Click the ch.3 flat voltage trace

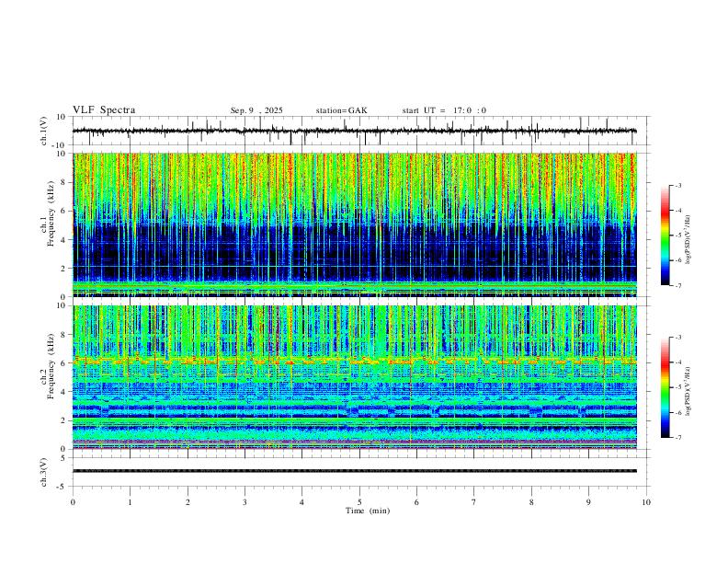355,471
